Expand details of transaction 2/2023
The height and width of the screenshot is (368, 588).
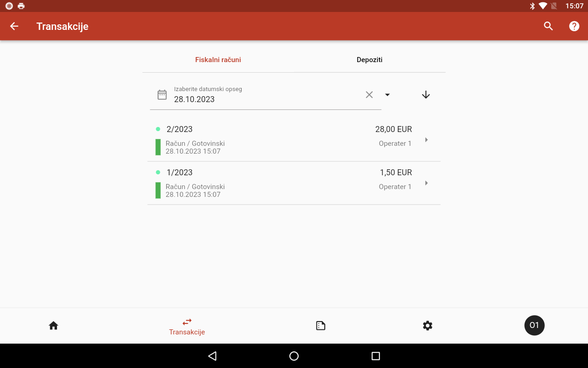point(426,139)
